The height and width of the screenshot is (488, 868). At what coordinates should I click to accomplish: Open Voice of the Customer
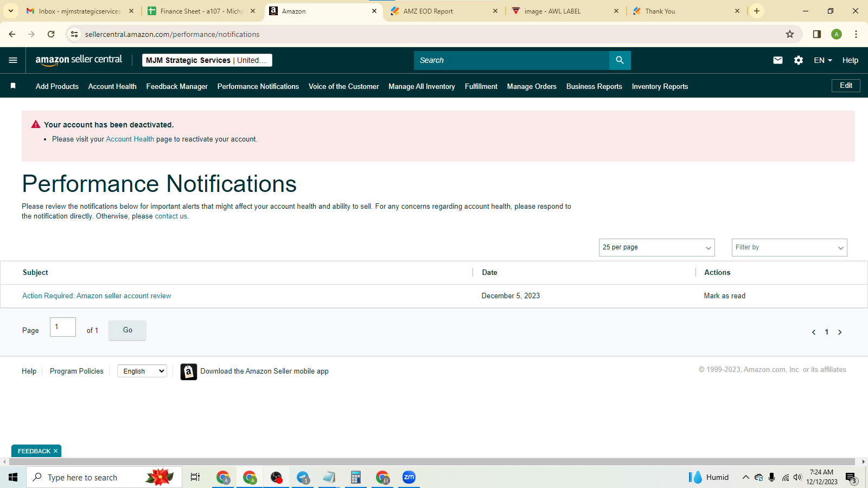343,86
